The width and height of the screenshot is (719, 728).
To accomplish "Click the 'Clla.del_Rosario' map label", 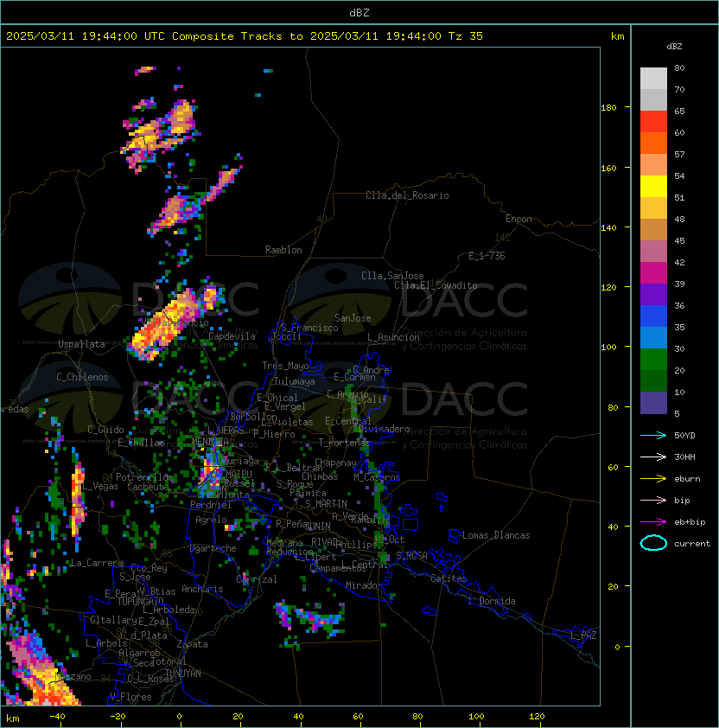I will click(x=407, y=195).
